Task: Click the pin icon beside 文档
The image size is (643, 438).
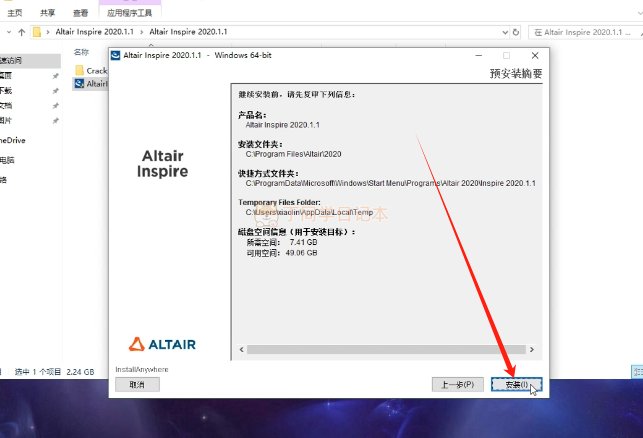Action: [x=55, y=106]
